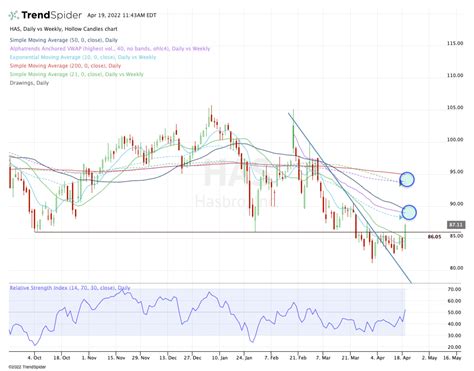Click the 85.00 price axis label
The width and height of the screenshot is (474, 371).
456,236
